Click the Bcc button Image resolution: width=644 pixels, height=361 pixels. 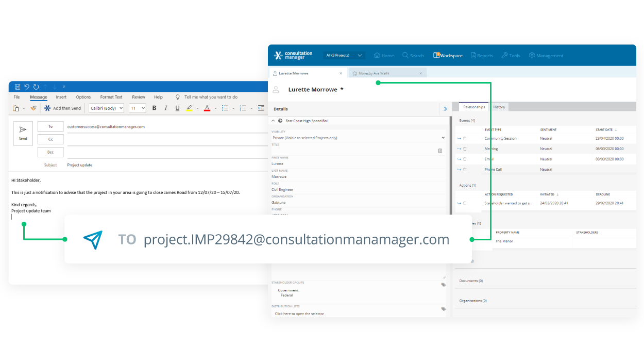pyautogui.click(x=50, y=152)
